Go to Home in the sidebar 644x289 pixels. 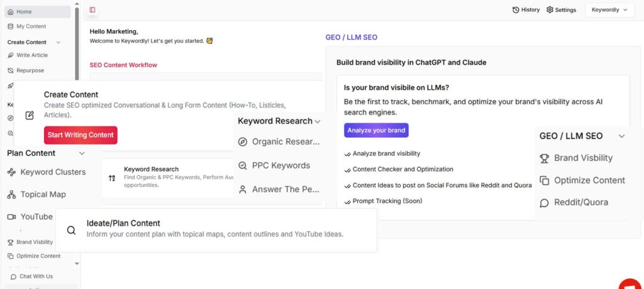click(x=24, y=12)
